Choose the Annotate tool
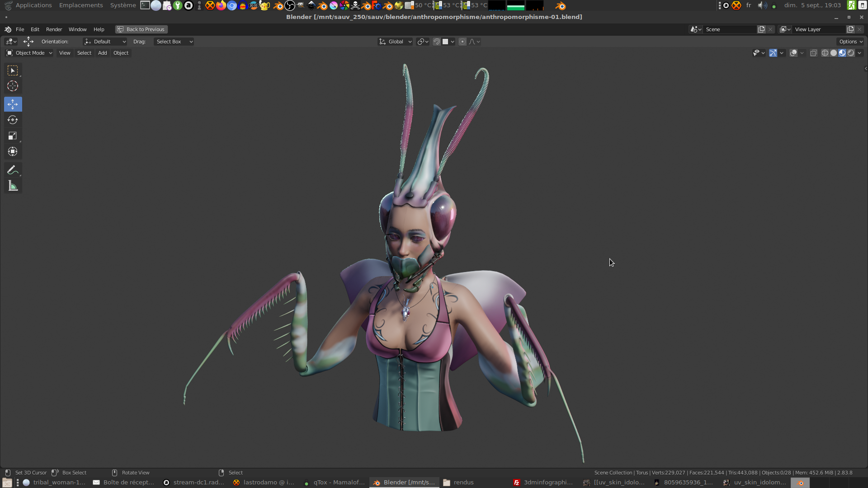This screenshot has width=868, height=488. (13, 170)
